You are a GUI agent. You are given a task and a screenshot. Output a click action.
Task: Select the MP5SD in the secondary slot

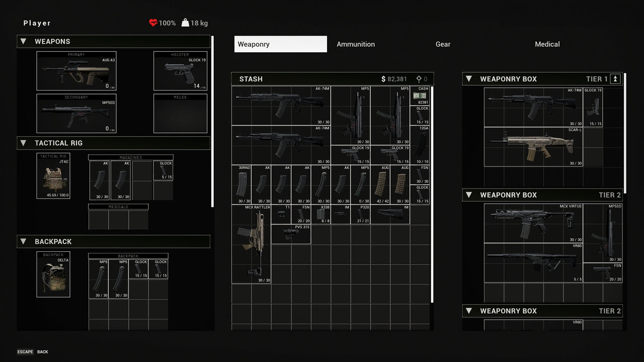76,113
